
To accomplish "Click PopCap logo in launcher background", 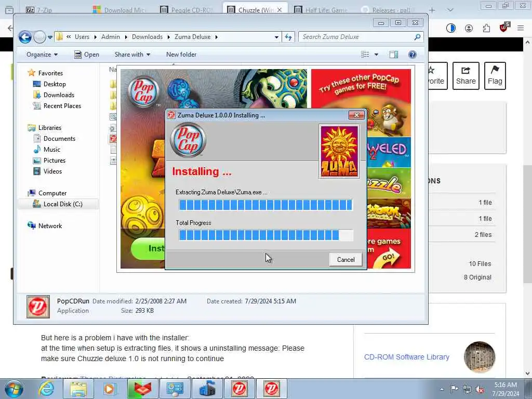I will point(143,92).
